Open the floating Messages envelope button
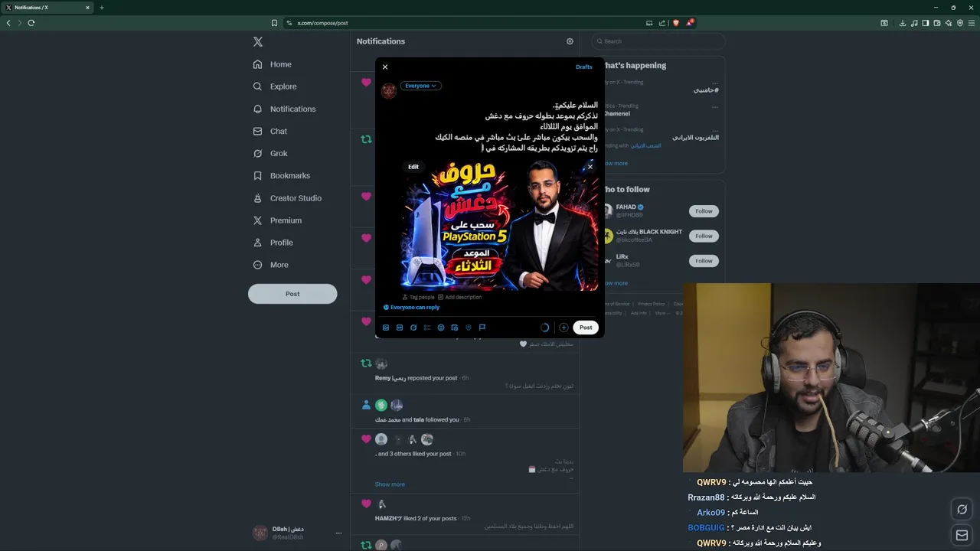Image resolution: width=980 pixels, height=551 pixels. (962, 535)
